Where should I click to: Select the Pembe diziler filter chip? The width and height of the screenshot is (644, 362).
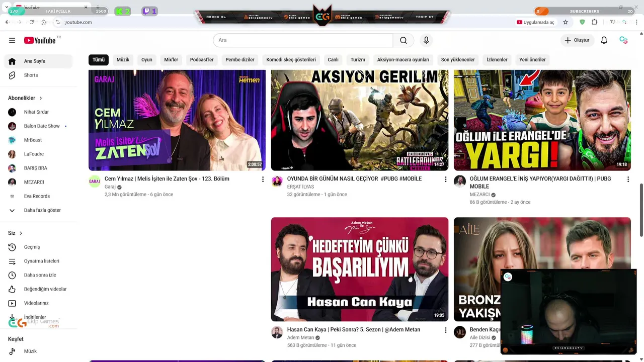[240, 59]
